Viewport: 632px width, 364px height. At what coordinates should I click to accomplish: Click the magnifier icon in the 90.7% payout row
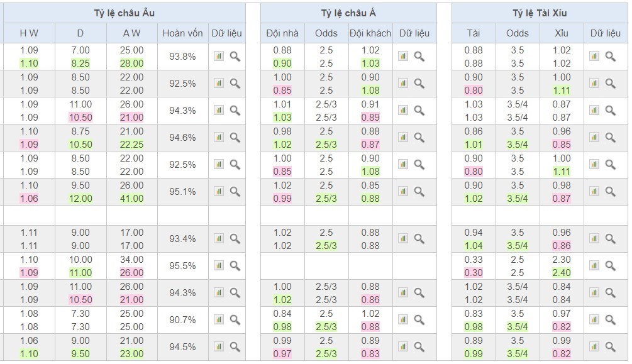click(235, 320)
